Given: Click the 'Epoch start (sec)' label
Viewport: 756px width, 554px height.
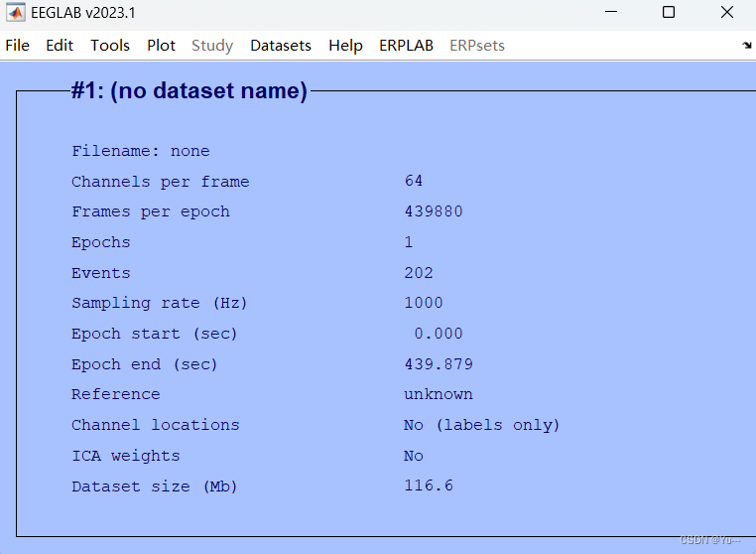Looking at the screenshot, I should coord(155,334).
